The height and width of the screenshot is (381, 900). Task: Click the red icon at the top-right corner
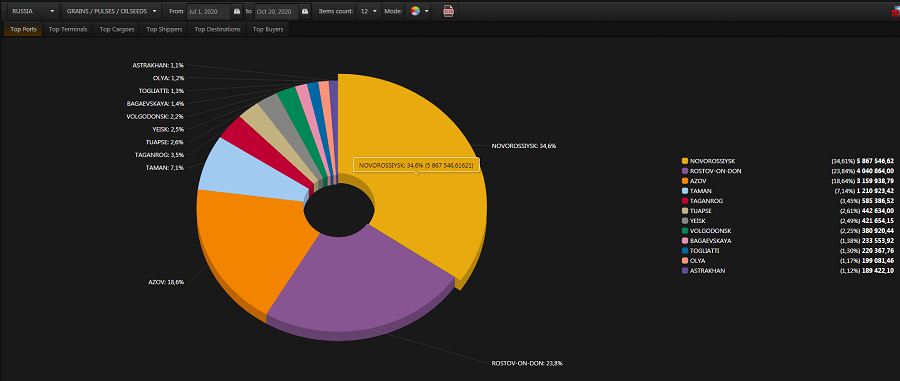point(896,11)
